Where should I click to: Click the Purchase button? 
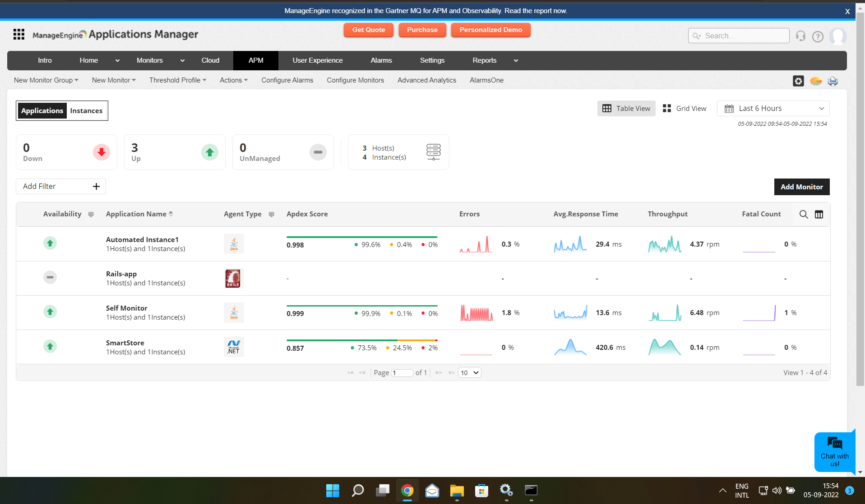(422, 30)
